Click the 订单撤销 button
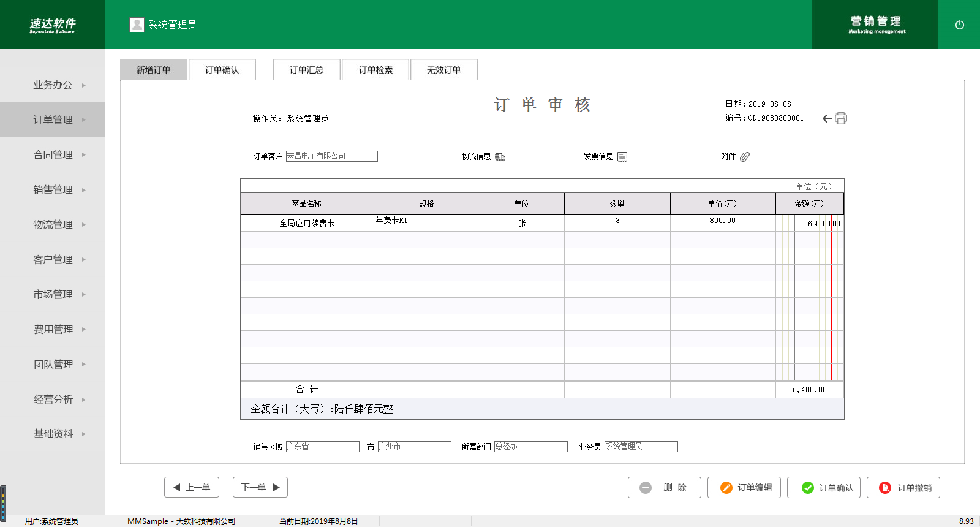The height and width of the screenshot is (527, 980). [x=903, y=487]
